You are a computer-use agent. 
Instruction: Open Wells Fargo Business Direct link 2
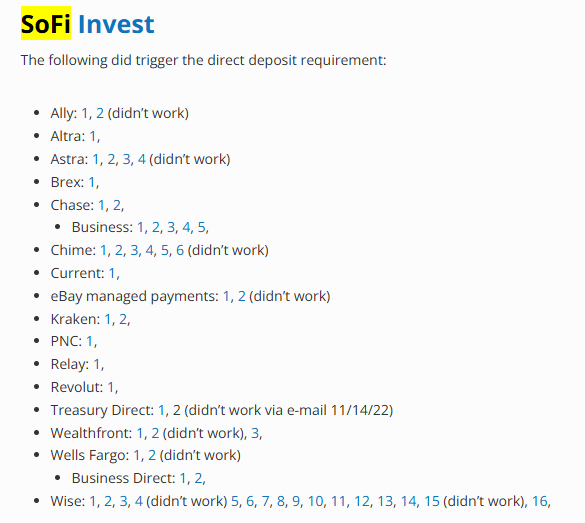tap(198, 478)
